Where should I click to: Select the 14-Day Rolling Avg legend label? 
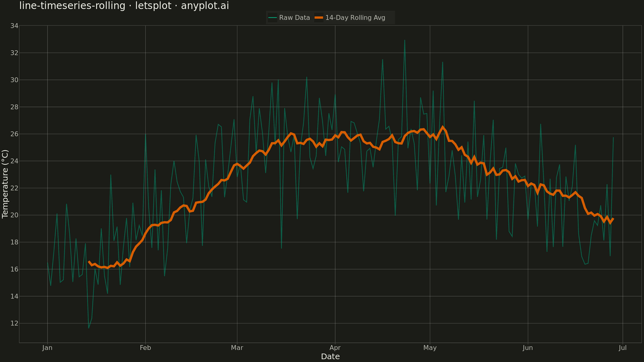355,18
